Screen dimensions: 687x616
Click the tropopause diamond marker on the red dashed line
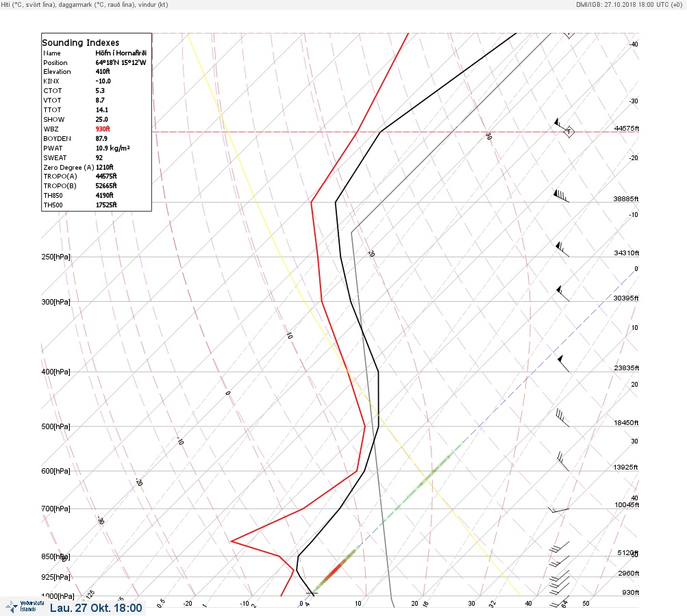tap(569, 131)
